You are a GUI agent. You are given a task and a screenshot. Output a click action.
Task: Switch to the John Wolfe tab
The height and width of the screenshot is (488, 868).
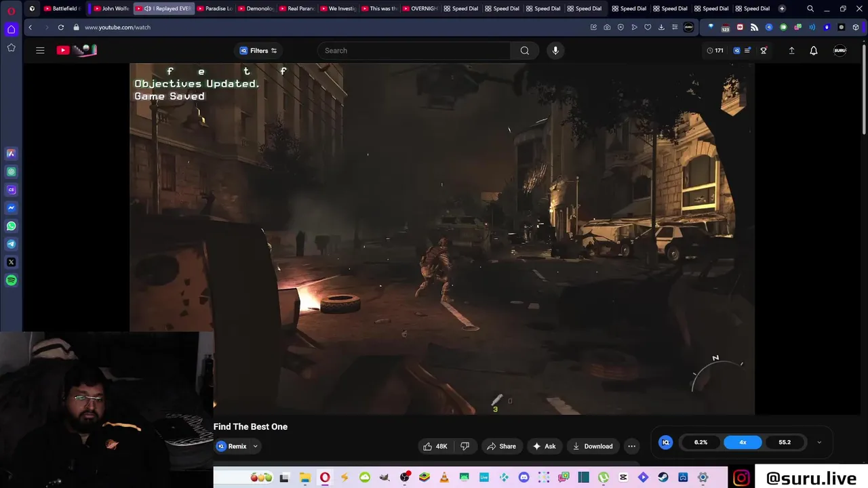click(111, 8)
